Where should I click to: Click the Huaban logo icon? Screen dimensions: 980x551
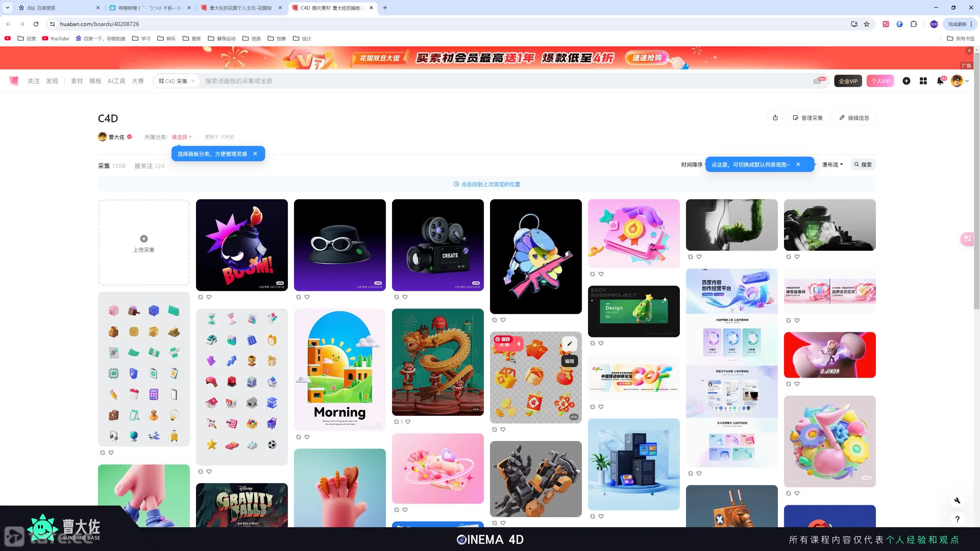(14, 81)
